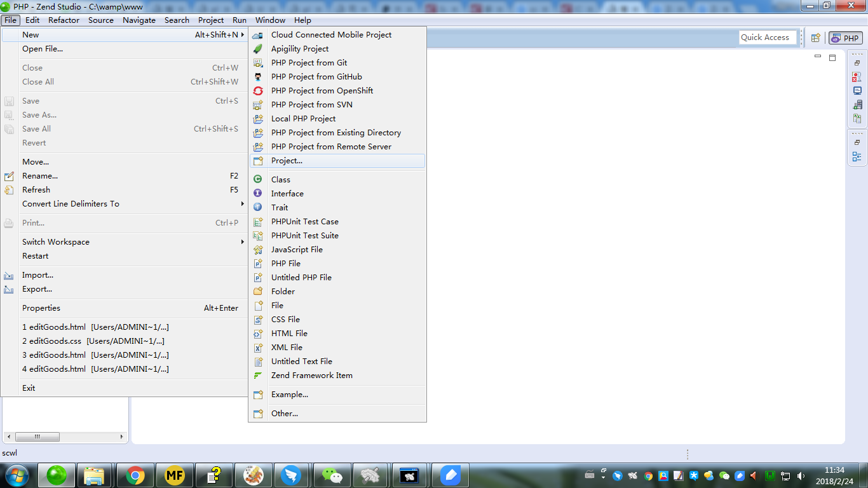
Task: Open the Open Perspective toolbar icon
Action: click(x=815, y=37)
